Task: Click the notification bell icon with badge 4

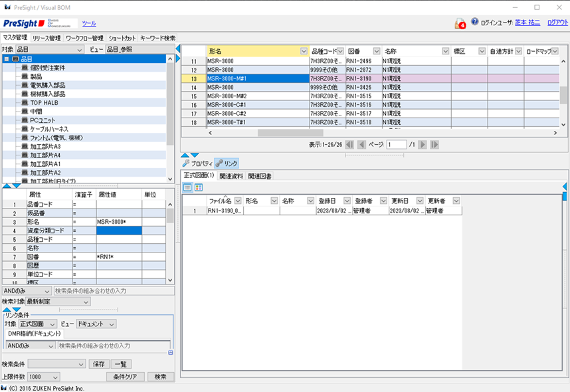Action: coord(460,21)
